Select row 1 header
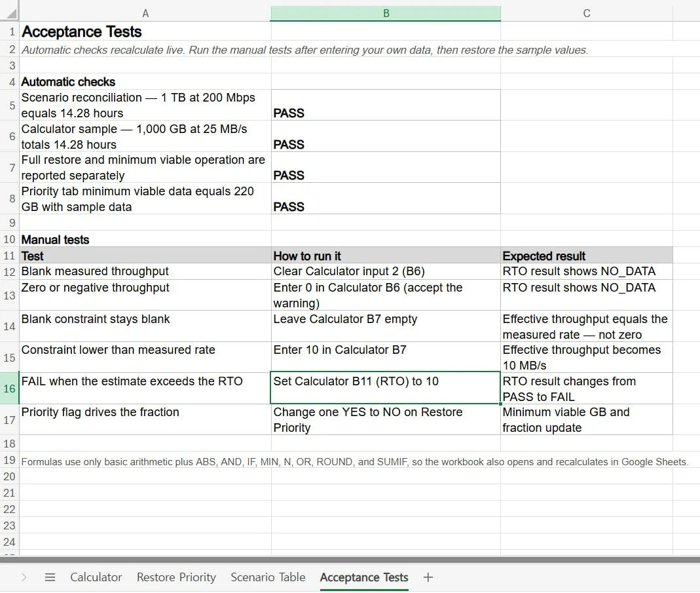The width and height of the screenshot is (700, 593). click(9, 31)
